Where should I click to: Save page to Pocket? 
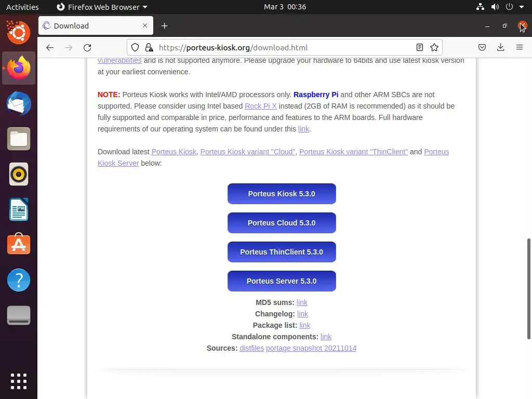coord(482,47)
